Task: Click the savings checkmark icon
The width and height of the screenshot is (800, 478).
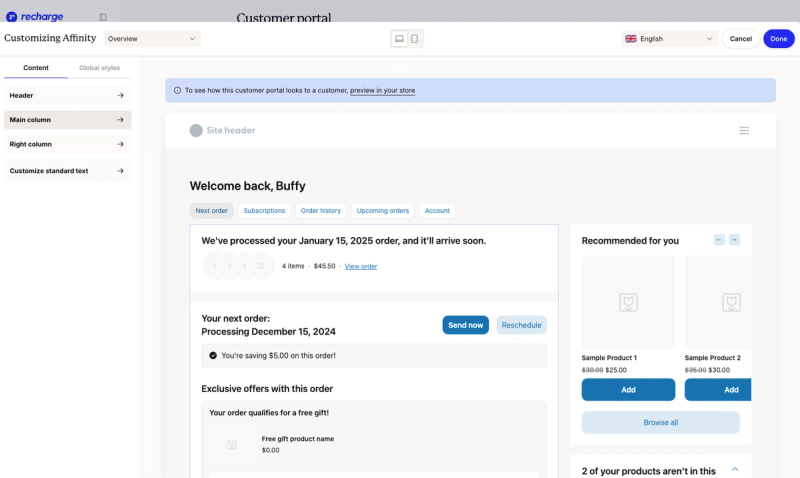Action: 213,356
